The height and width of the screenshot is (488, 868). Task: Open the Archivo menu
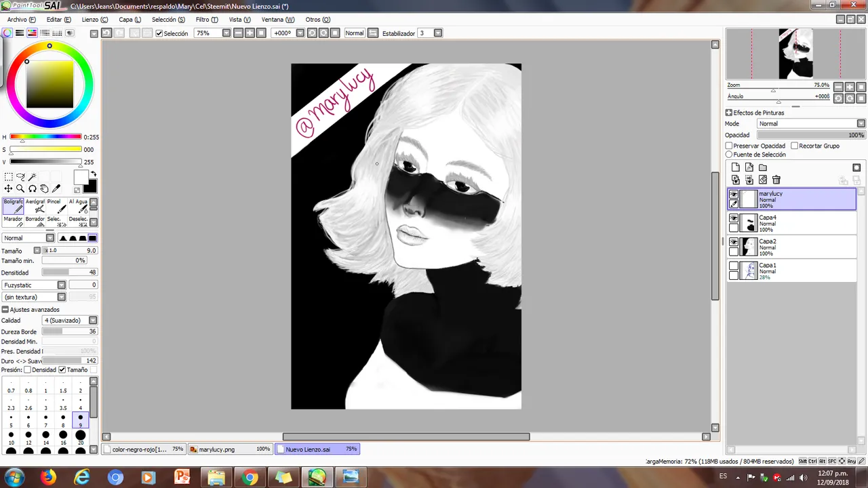(x=22, y=20)
